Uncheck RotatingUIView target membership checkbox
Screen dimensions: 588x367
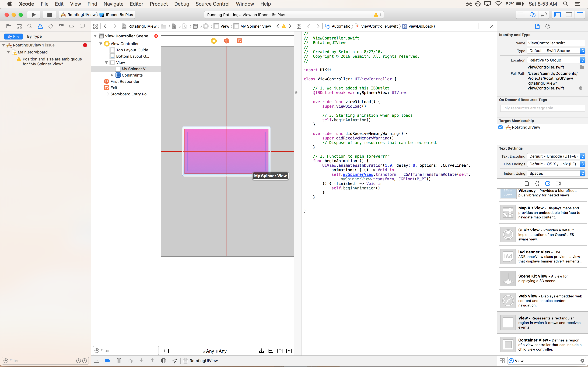500,127
